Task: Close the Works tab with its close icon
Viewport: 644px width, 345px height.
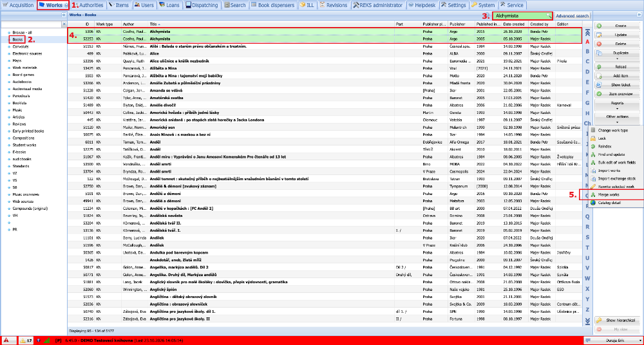Action: click(x=66, y=5)
